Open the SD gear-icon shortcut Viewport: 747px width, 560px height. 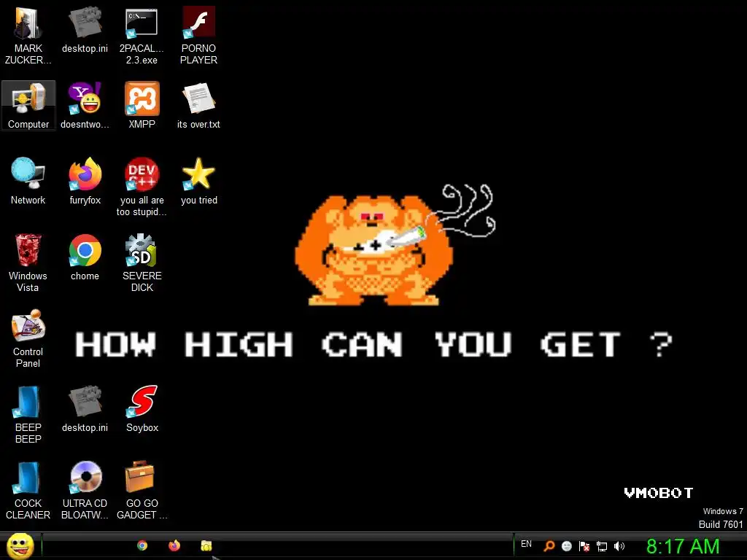[142, 262]
